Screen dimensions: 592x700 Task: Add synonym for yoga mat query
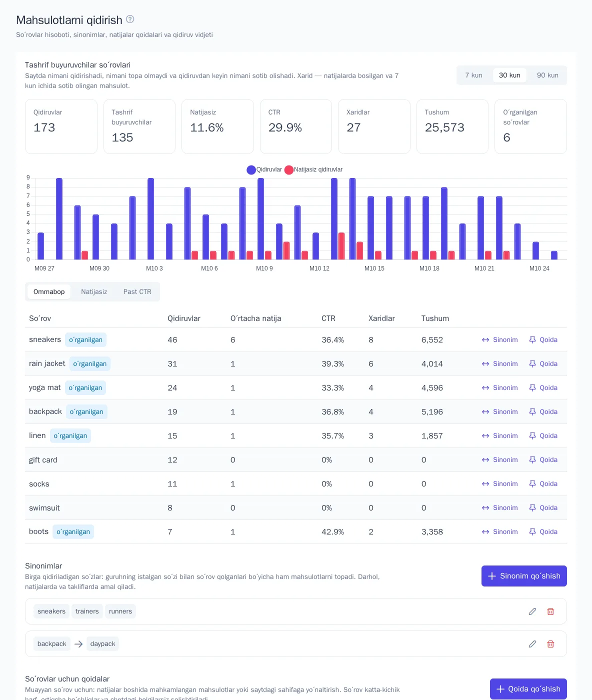500,388
